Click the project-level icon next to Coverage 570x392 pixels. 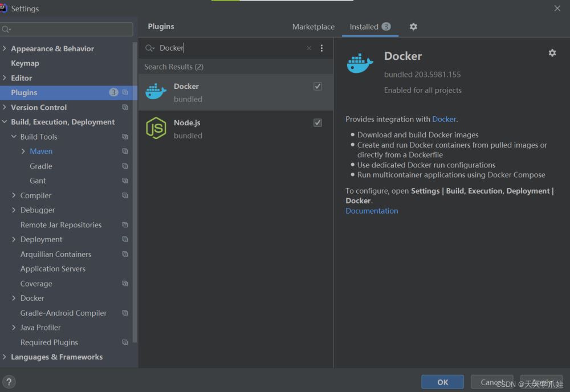tap(125, 283)
